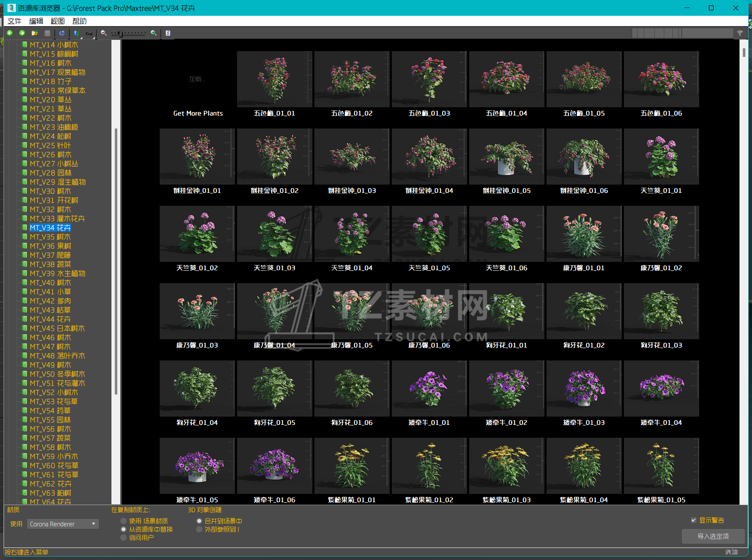Screen dimensions: 752x560
Task: Click the green icon beside MT_V51 花与灌木
Action: pos(25,383)
